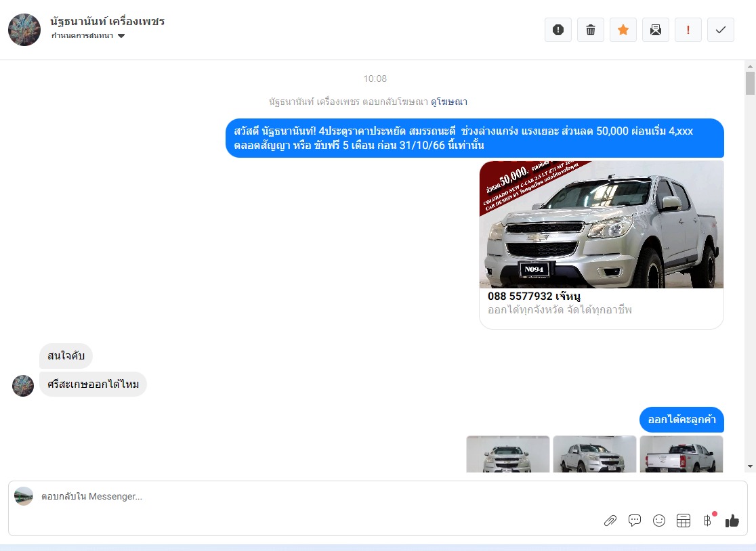
Task: Select the ศรีสะเกษออกได้ไหม message bubble
Action: click(x=93, y=384)
